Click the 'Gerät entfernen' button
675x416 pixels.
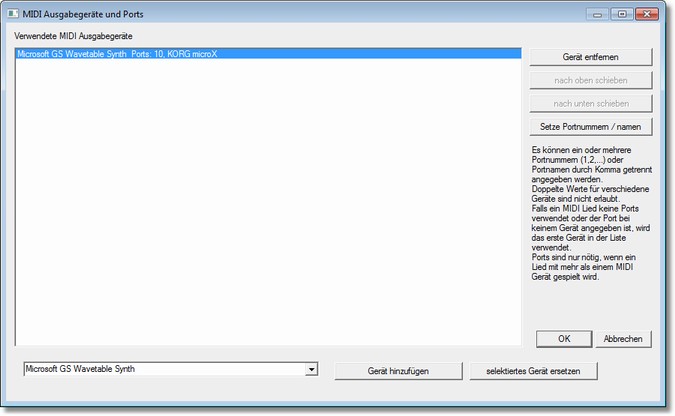tap(590, 56)
